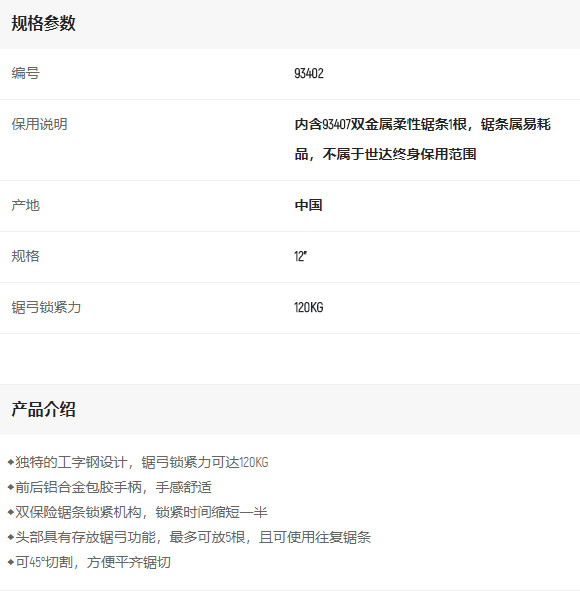Click the bullet about 45°切割
Screen dimensions: 580x603
tap(89, 562)
